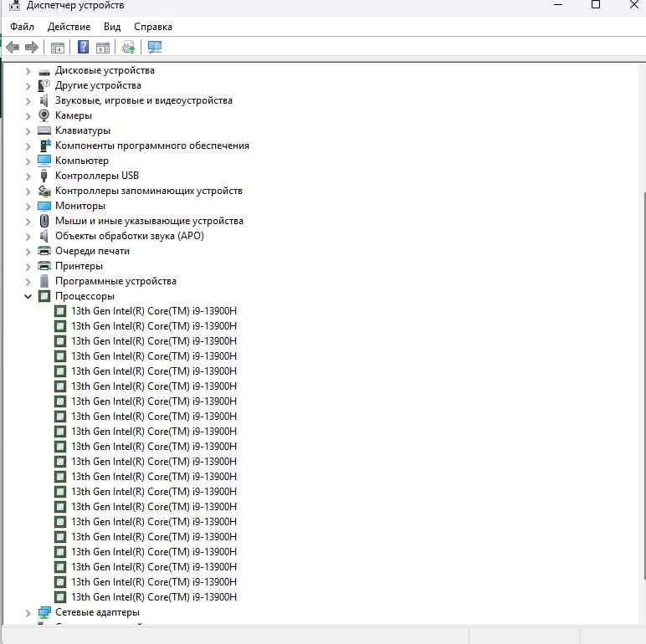
Task: Expand the Мониторы chevron
Action: tap(28, 207)
